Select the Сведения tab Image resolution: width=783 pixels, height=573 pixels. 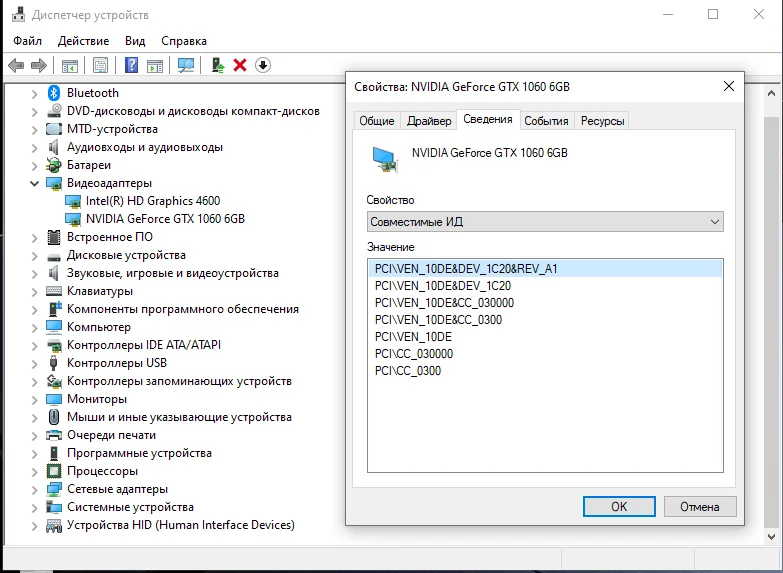click(x=488, y=119)
